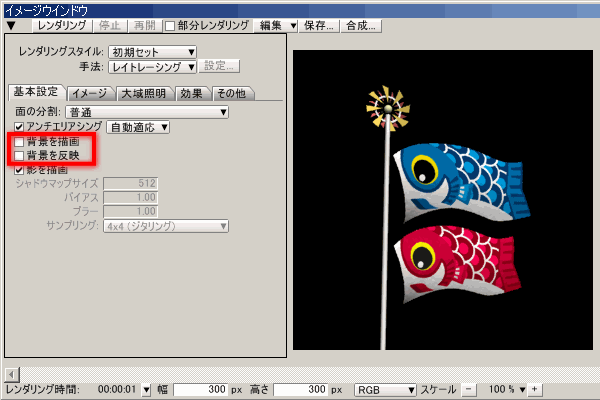
Task: Open the 自動適応 dropdown
Action: point(138,127)
